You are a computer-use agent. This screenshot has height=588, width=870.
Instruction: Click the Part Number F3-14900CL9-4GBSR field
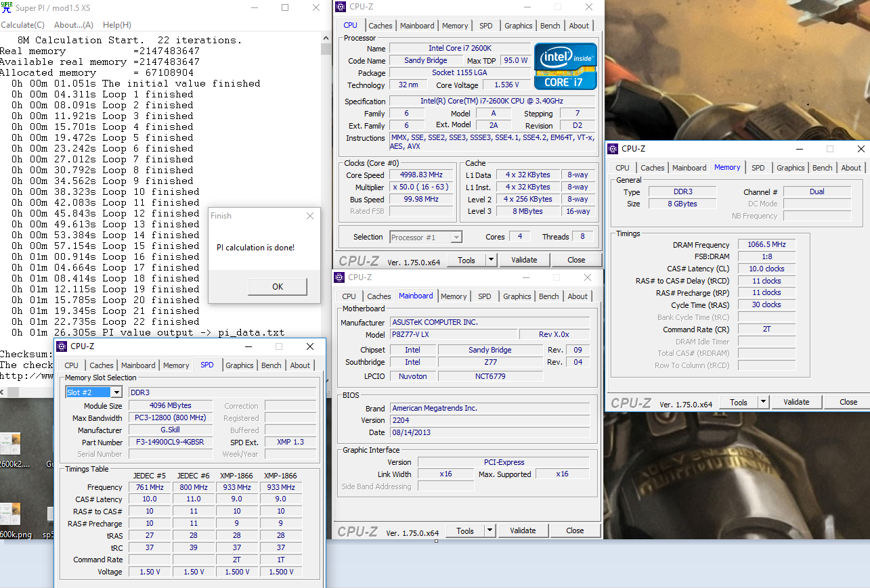click(170, 443)
